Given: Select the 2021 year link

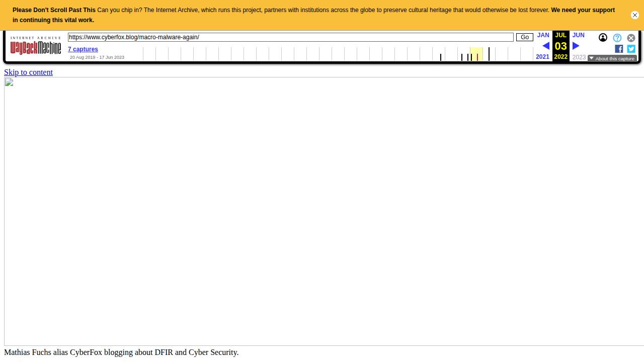Looking at the screenshot, I should coord(542,57).
